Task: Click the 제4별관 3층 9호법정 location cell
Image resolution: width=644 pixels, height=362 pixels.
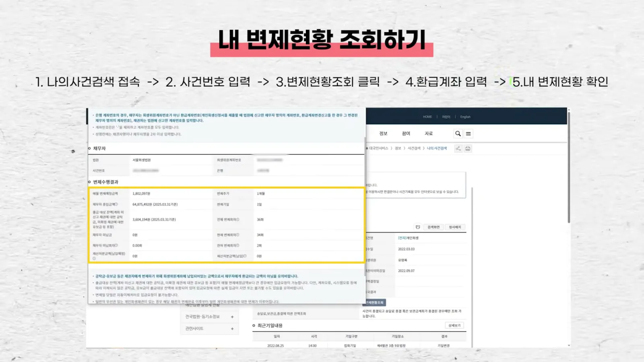Action: (391, 346)
